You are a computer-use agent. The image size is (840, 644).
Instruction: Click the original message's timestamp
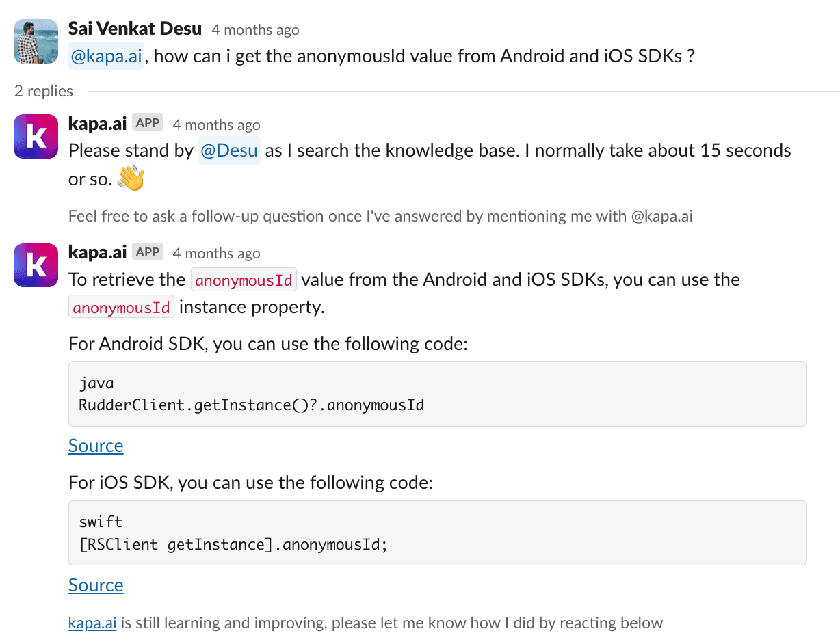pos(255,30)
